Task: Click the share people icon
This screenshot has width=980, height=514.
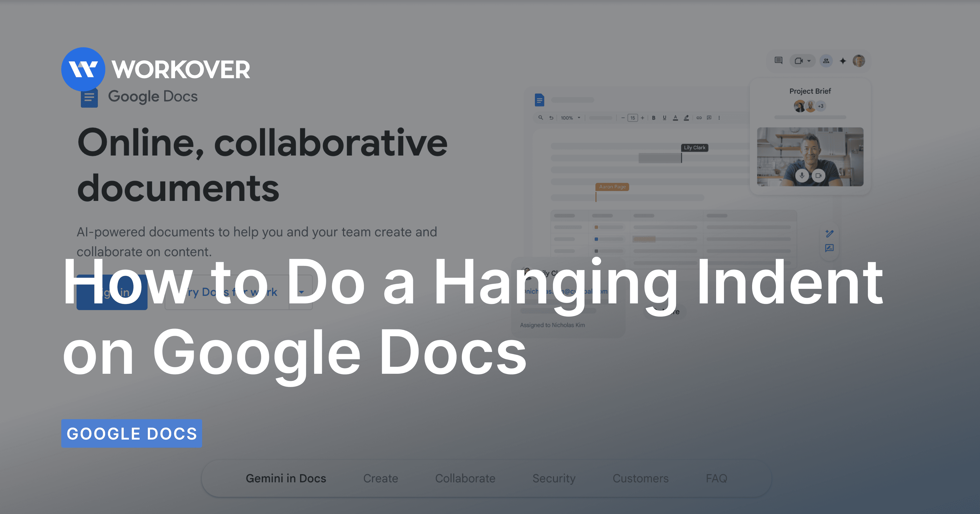Action: [826, 61]
